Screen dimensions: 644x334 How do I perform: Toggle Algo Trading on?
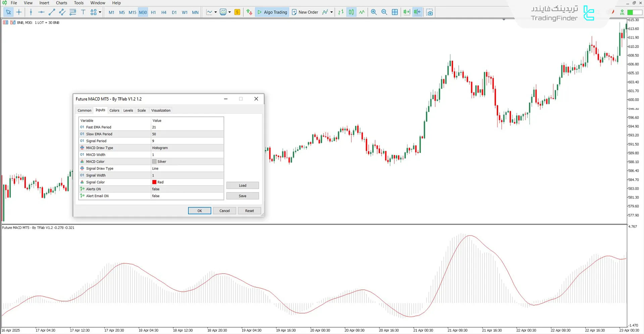(272, 12)
